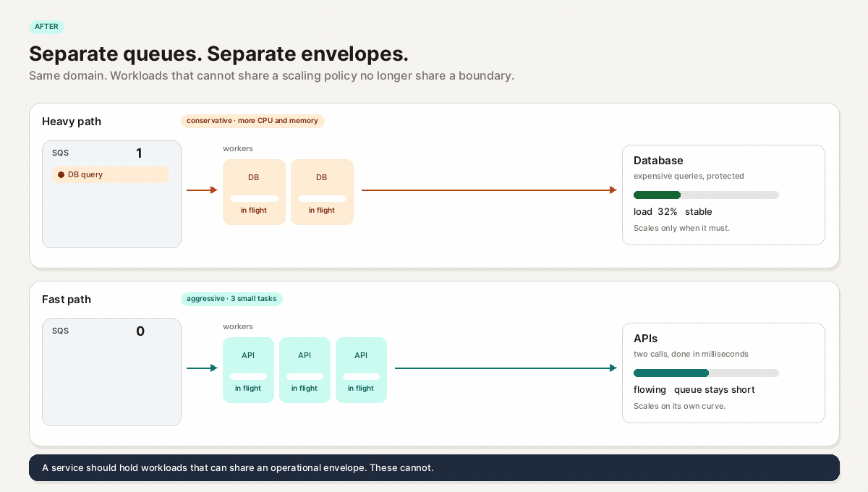Click the first API worker card

pos(248,370)
